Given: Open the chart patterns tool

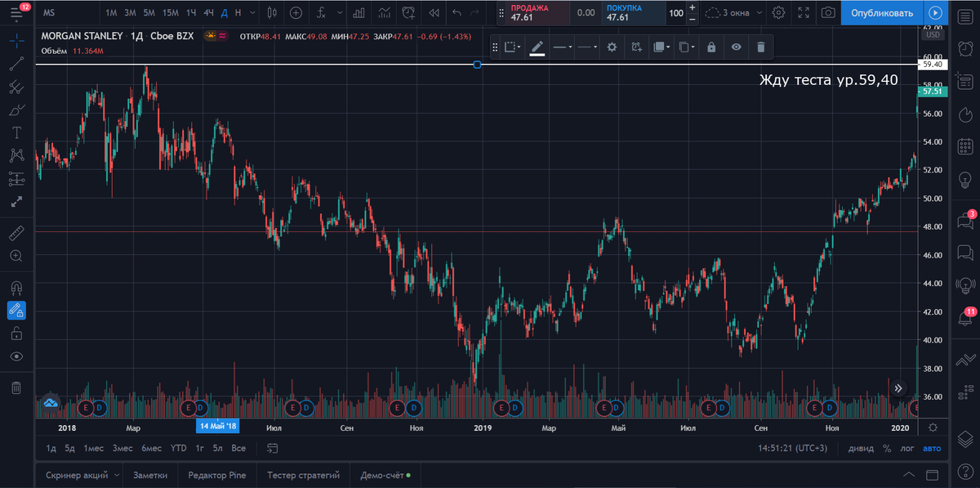Looking at the screenshot, I should click(x=16, y=155).
